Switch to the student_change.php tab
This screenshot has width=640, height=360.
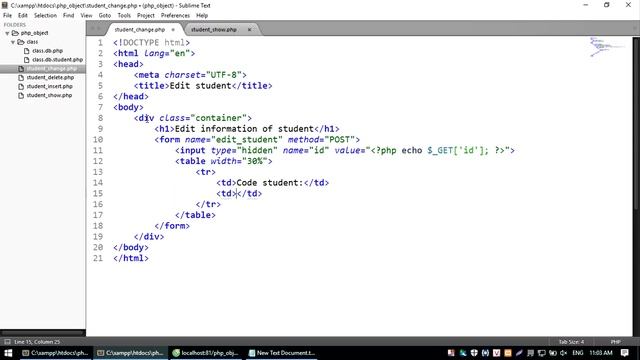[140, 30]
